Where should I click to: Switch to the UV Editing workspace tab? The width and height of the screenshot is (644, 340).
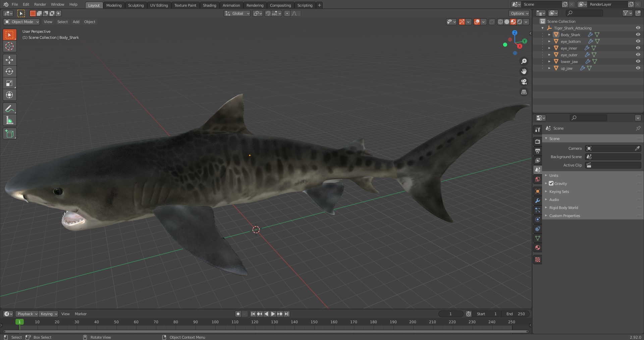pyautogui.click(x=159, y=5)
